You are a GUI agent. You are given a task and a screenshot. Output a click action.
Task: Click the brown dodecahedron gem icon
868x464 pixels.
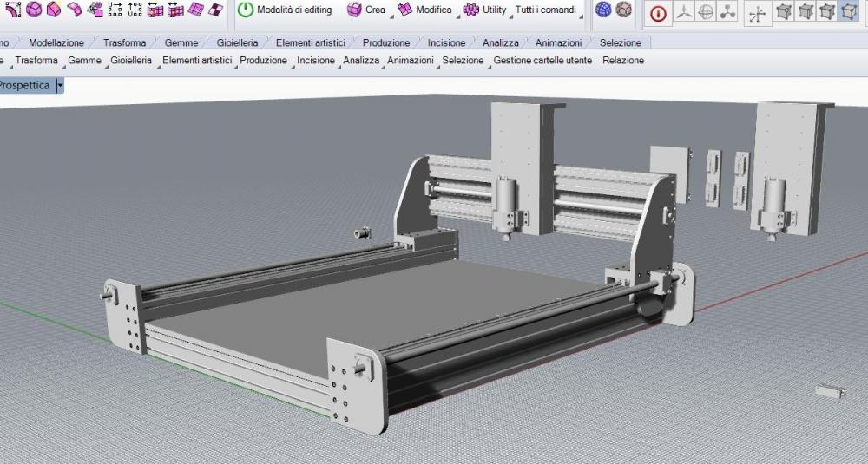coord(624,10)
